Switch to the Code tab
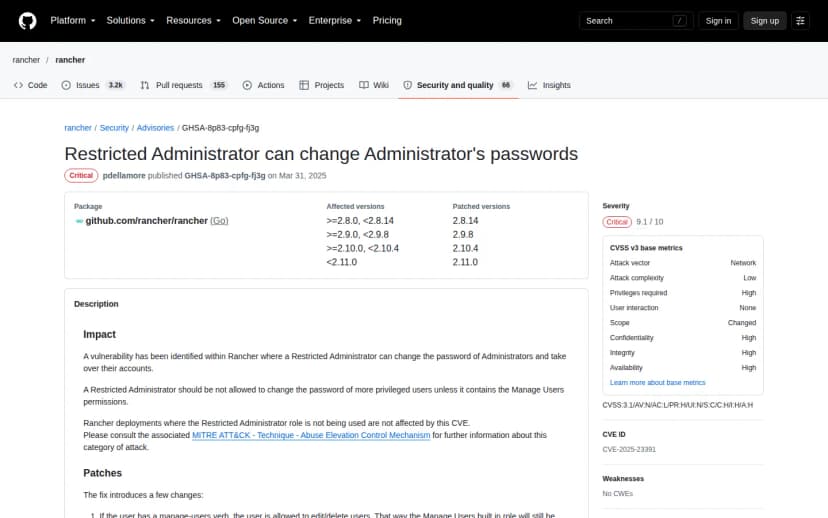The width and height of the screenshot is (828, 518). pyautogui.click(x=31, y=85)
